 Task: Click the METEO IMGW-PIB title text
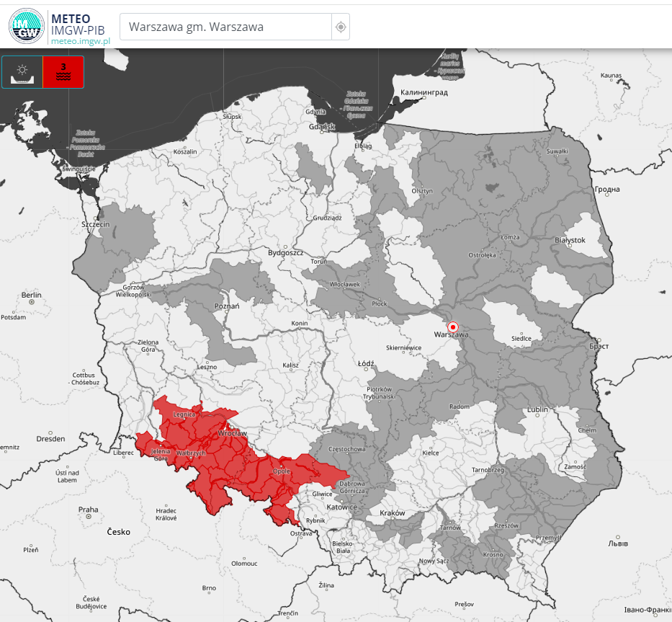(x=79, y=24)
